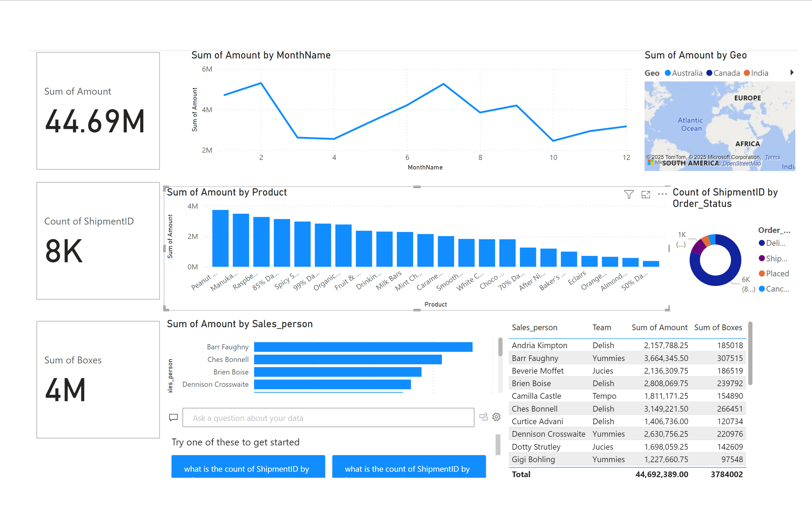Toggle the Placed order status legend
The image size is (812, 514).
point(774,273)
